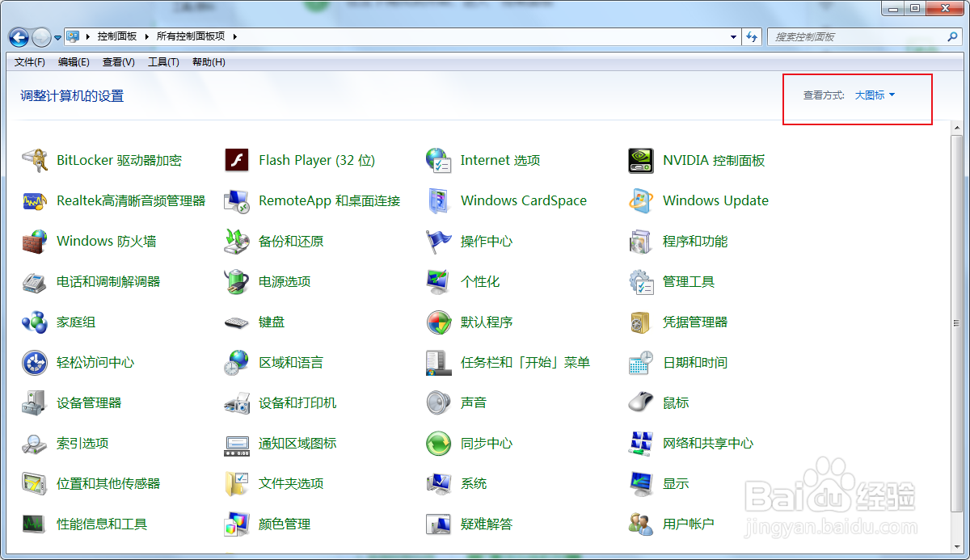This screenshot has height=560, width=970.
Task: Open 设备管理器
Action: coord(89,402)
